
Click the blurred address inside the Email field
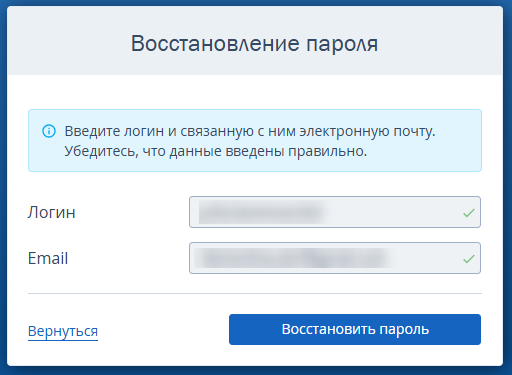pos(292,258)
